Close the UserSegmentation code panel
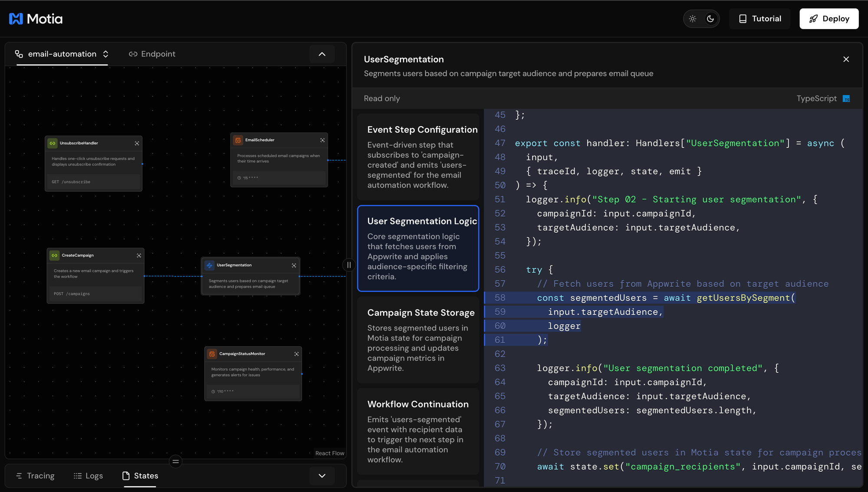Image resolution: width=868 pixels, height=492 pixels. click(x=846, y=59)
